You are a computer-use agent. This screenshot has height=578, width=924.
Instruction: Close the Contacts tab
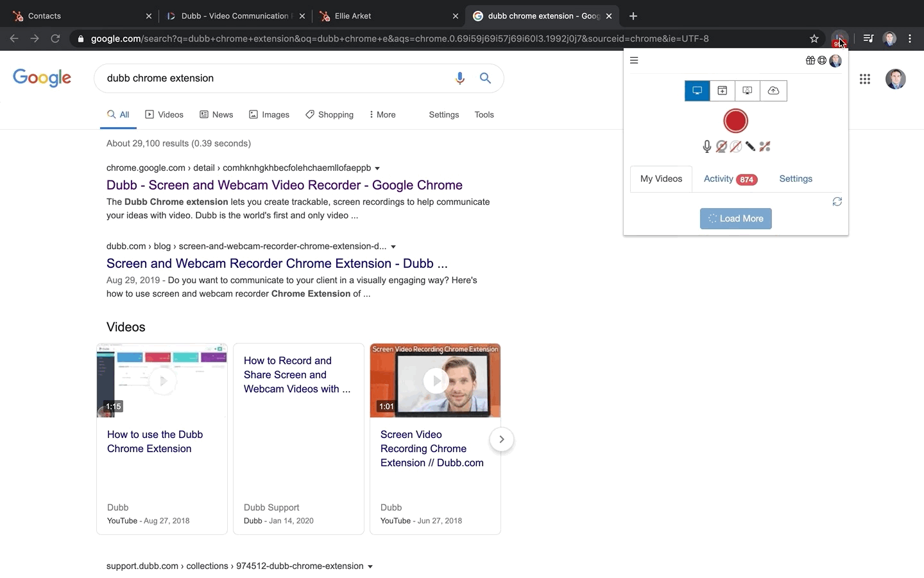coord(149,16)
